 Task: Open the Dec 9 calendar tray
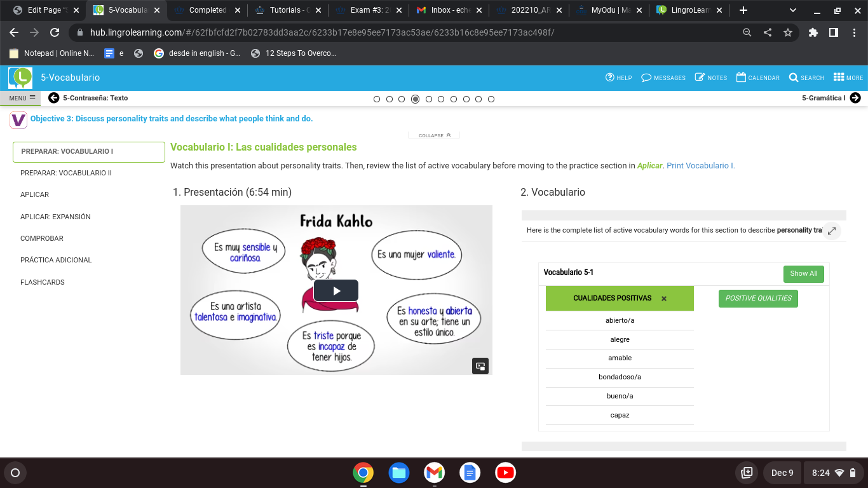tap(782, 473)
